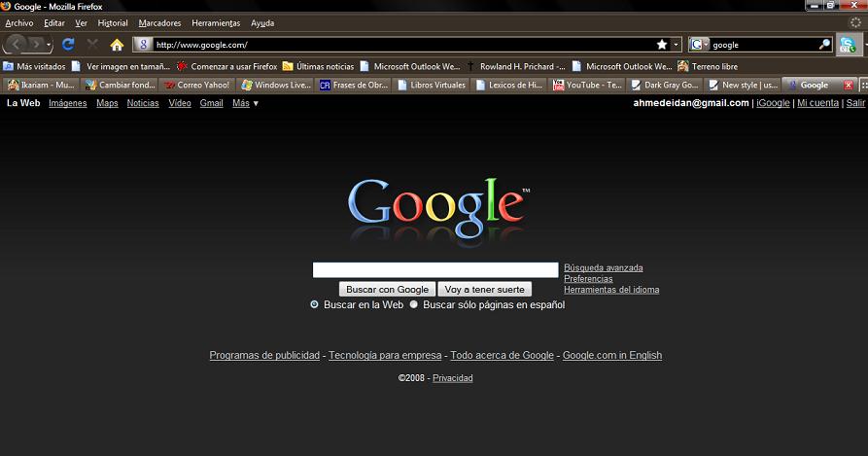Open the iGoogle link

tap(773, 103)
